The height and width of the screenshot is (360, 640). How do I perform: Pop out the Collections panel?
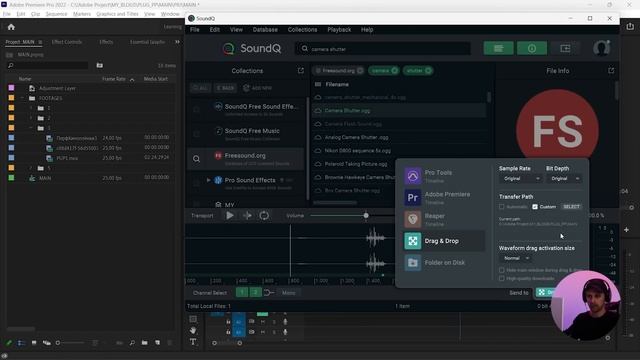click(x=301, y=71)
